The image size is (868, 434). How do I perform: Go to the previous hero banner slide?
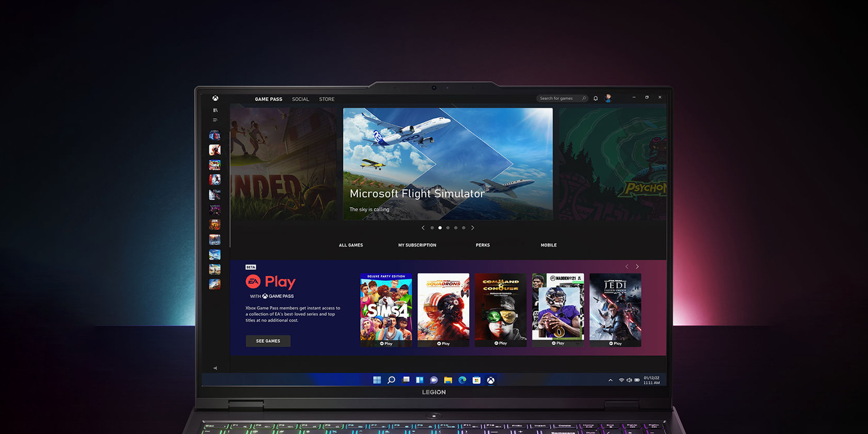[x=423, y=228]
